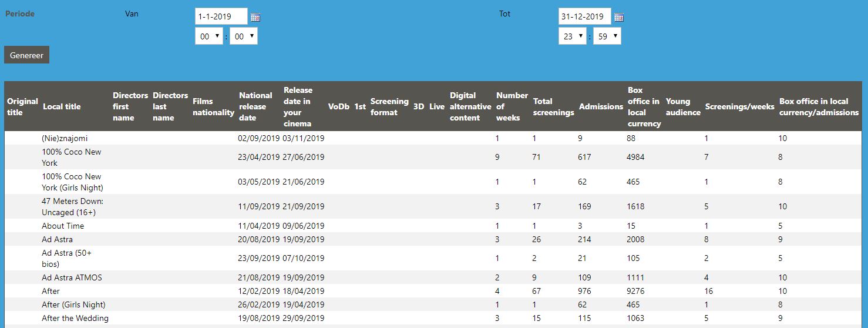Click the Box office in local currency header
868x328 pixels.
[644, 106]
